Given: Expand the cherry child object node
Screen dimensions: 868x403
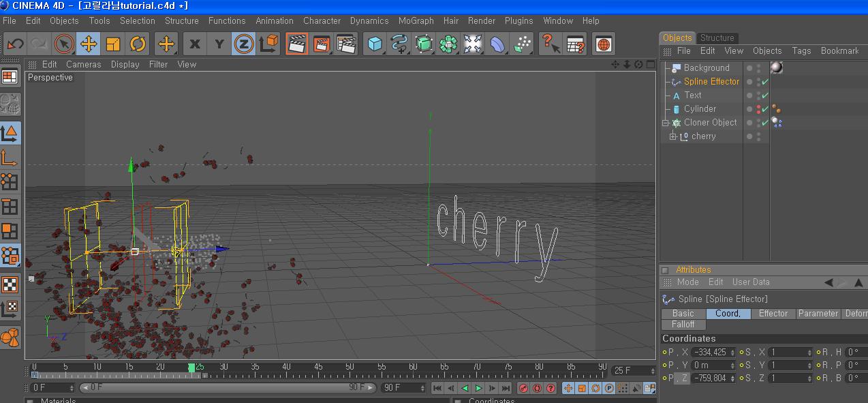Looking at the screenshot, I should (x=673, y=136).
